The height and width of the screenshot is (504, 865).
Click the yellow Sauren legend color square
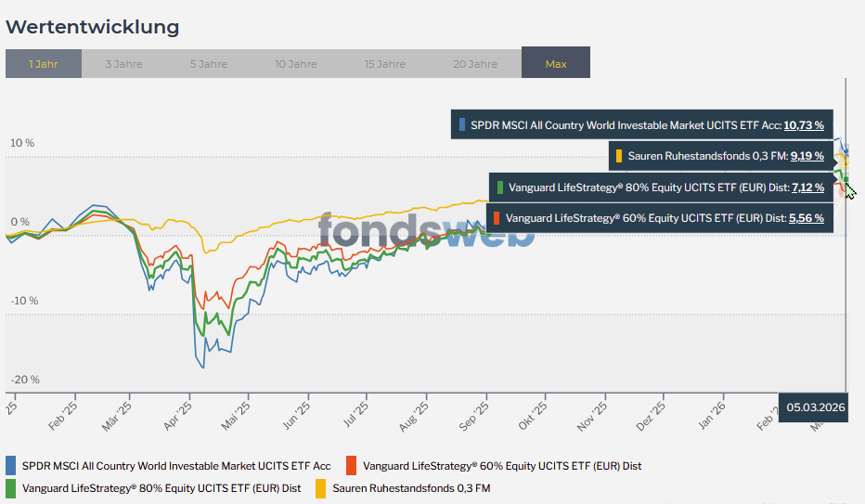coord(320,488)
